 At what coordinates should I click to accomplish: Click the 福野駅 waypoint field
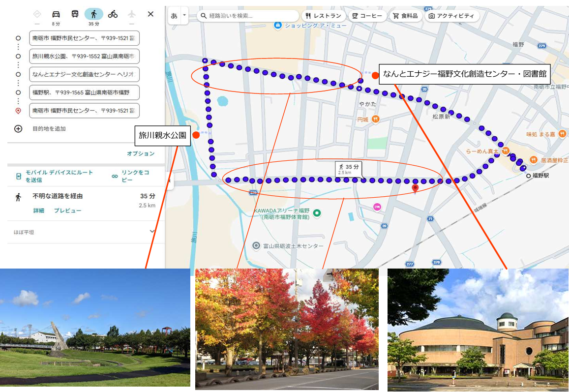pyautogui.click(x=84, y=92)
